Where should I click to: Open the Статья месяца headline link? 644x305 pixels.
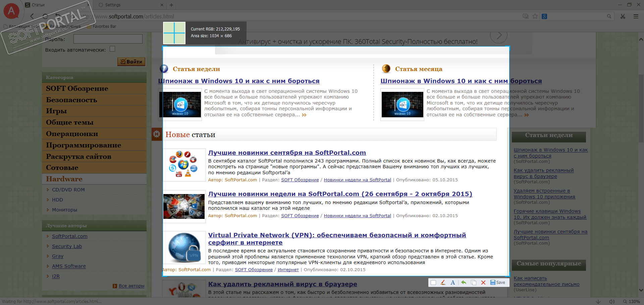pyautogui.click(x=461, y=81)
